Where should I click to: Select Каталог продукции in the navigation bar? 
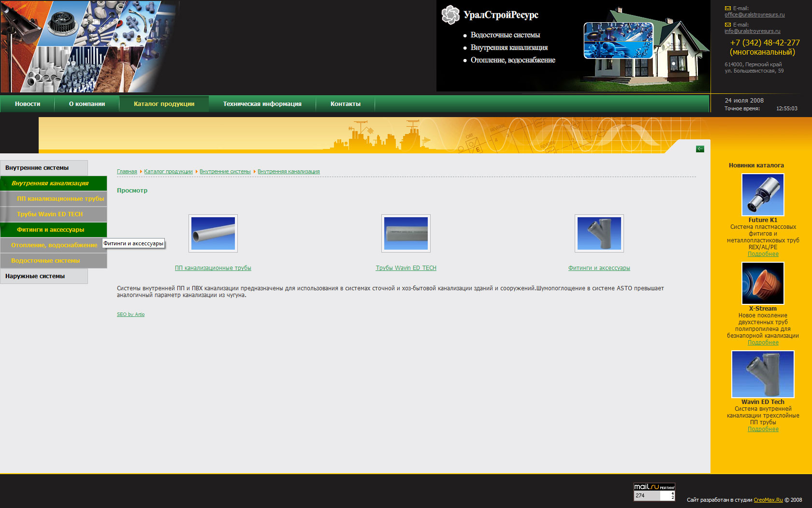pyautogui.click(x=164, y=104)
